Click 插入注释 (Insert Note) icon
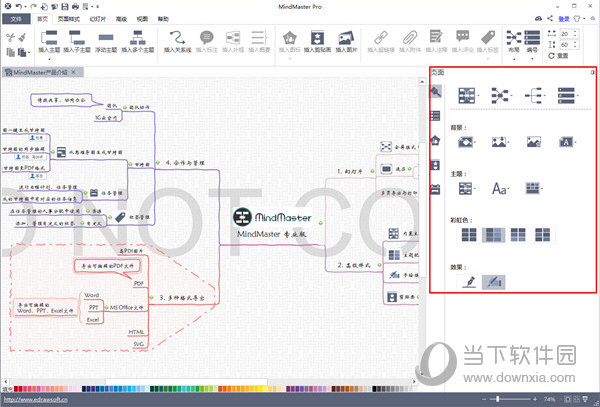Viewport: 600px width, 407px height. pos(436,37)
